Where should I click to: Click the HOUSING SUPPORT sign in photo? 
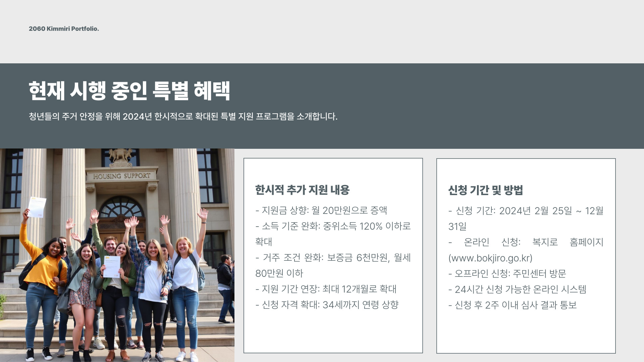(121, 176)
